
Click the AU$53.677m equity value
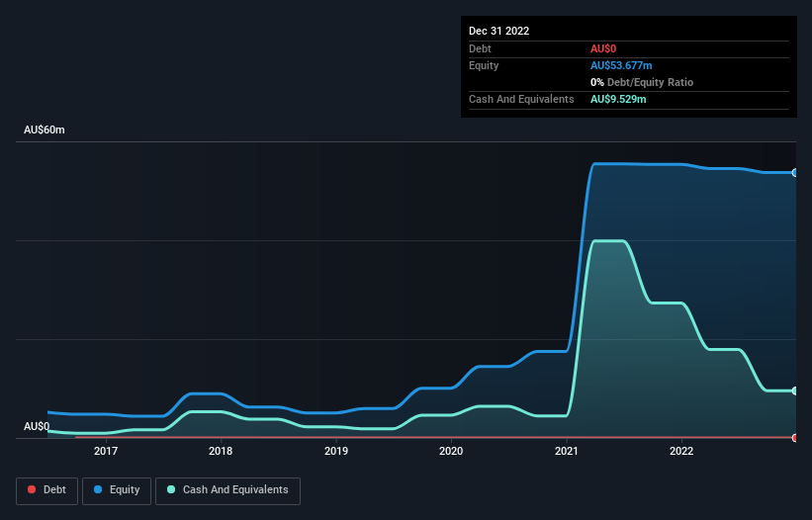(621, 65)
